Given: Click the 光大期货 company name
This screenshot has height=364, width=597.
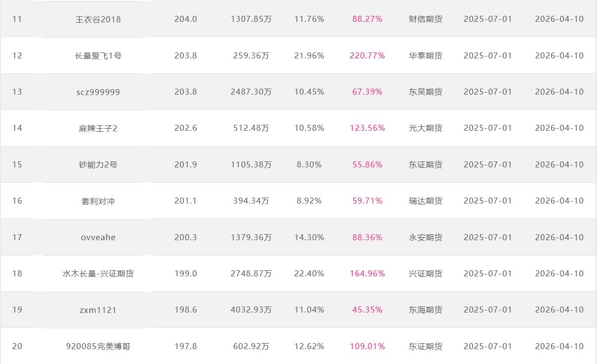Looking at the screenshot, I should tap(426, 128).
